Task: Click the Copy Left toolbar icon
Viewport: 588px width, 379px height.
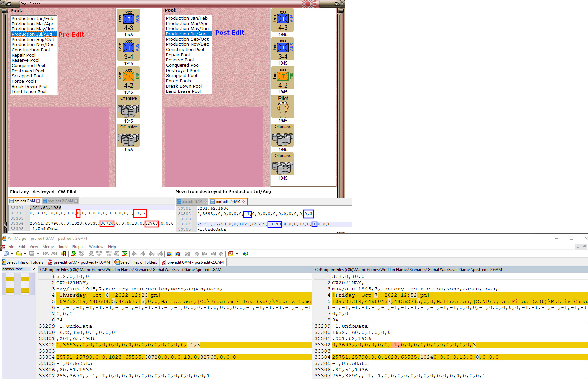Action: (142, 254)
